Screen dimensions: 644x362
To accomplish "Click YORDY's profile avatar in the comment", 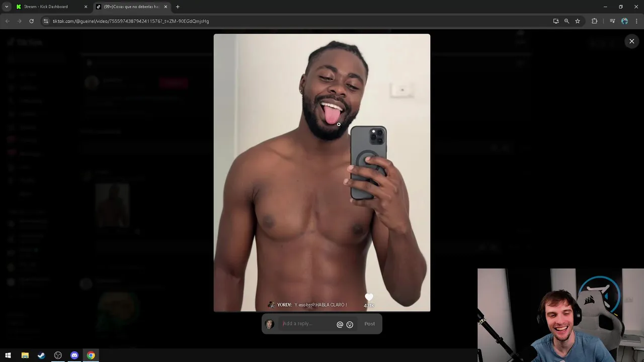I will coord(271,305).
